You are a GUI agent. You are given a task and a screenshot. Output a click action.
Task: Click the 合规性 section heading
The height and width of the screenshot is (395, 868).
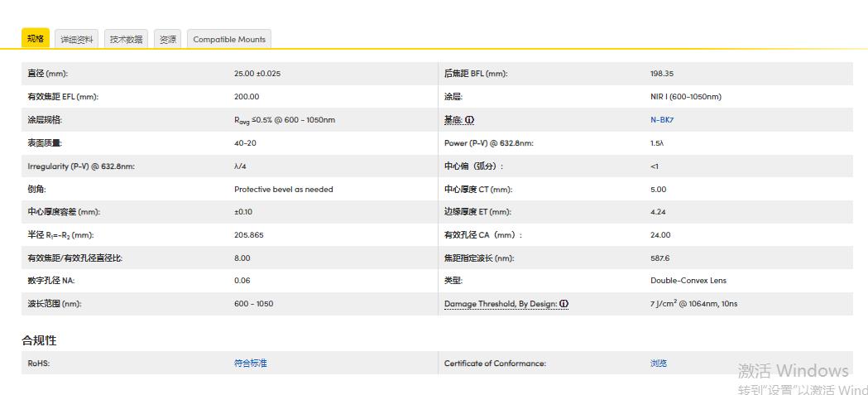[39, 340]
